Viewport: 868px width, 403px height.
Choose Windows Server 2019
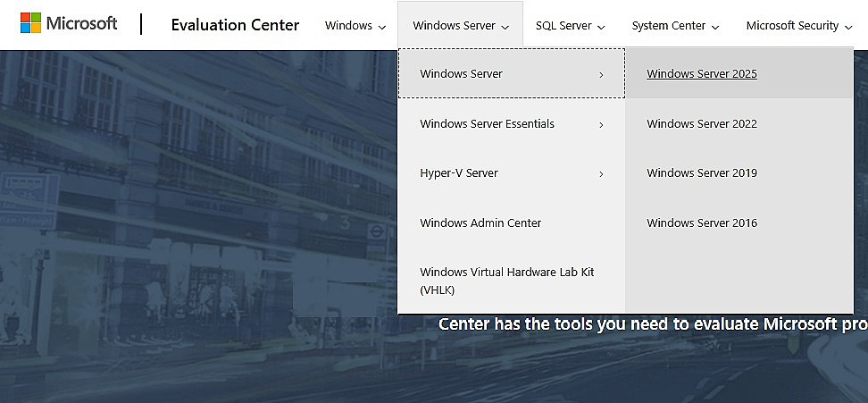(739, 173)
